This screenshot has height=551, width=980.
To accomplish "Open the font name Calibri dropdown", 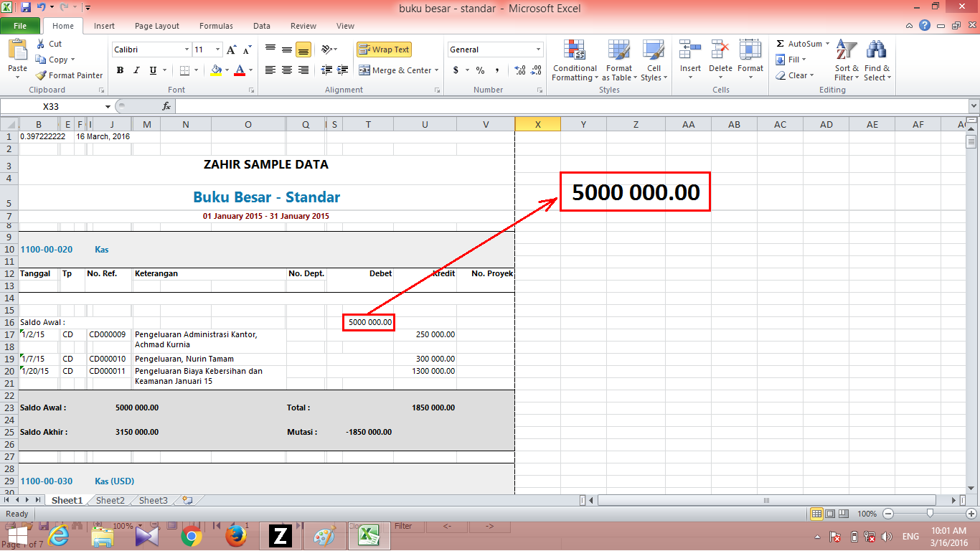I will click(x=187, y=50).
